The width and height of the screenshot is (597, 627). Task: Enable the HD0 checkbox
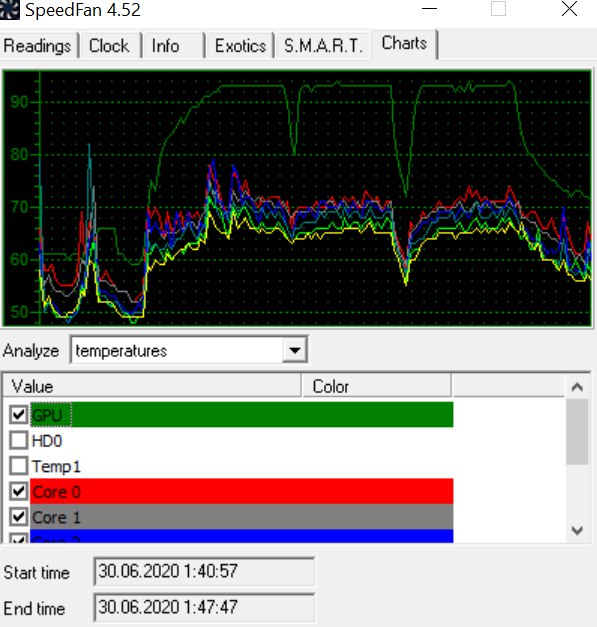pos(19,440)
